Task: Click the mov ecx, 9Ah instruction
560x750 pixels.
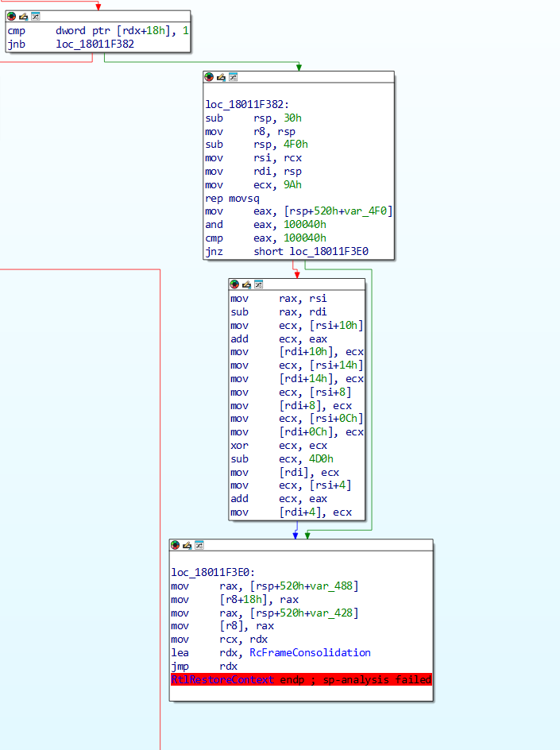Action: (253, 184)
